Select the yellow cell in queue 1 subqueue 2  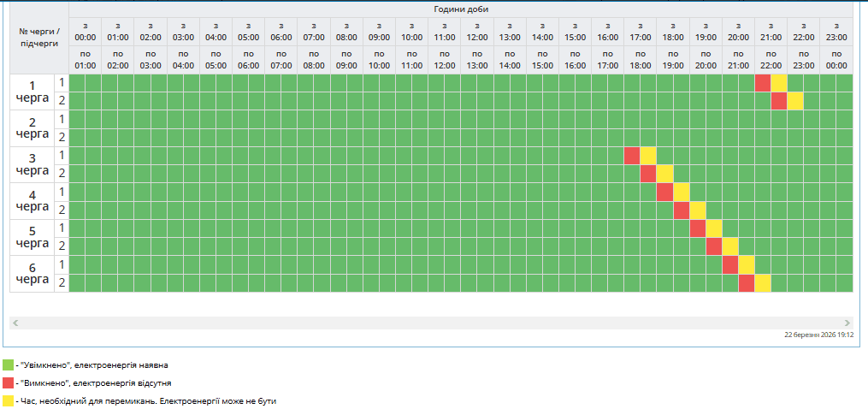click(795, 101)
